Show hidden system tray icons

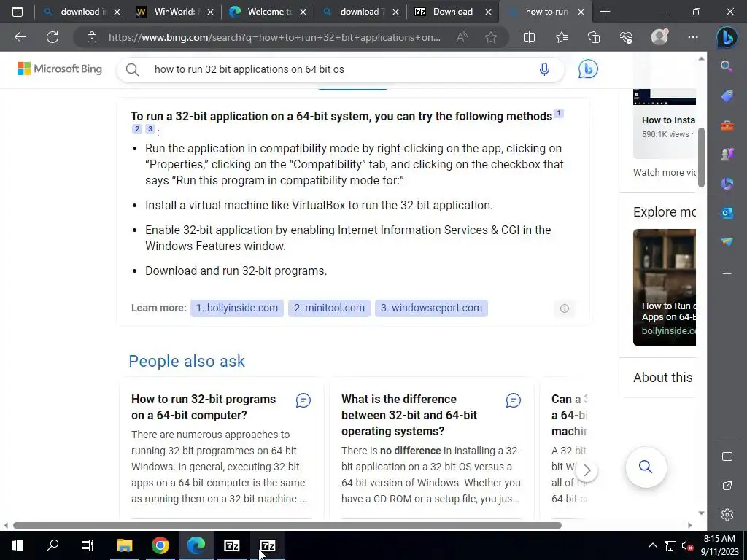[653, 545]
